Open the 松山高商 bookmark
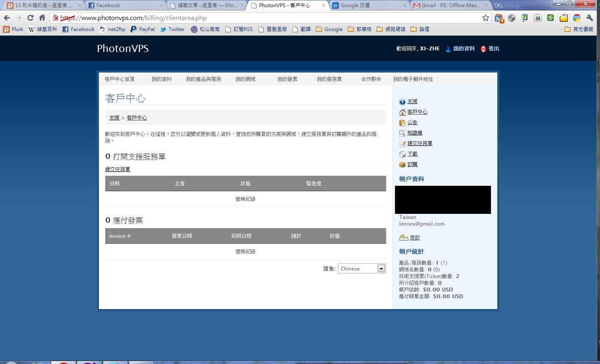The height and width of the screenshot is (364, 600). click(x=205, y=29)
